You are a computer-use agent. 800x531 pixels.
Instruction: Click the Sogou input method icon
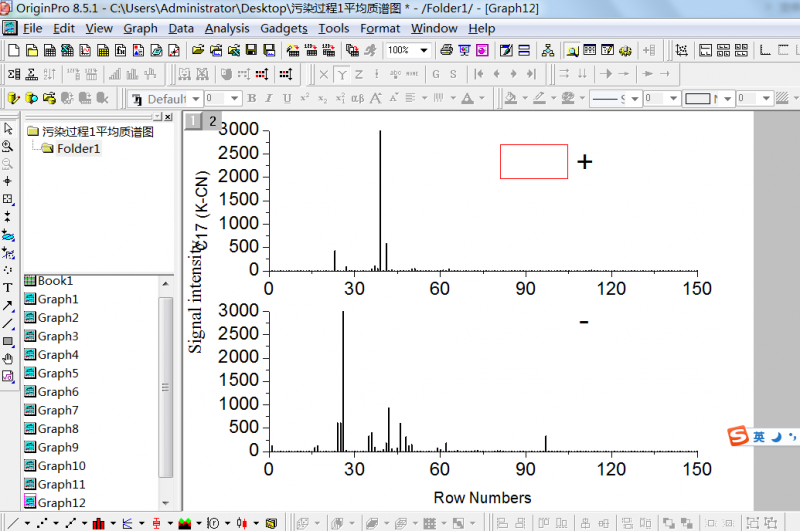click(738, 437)
